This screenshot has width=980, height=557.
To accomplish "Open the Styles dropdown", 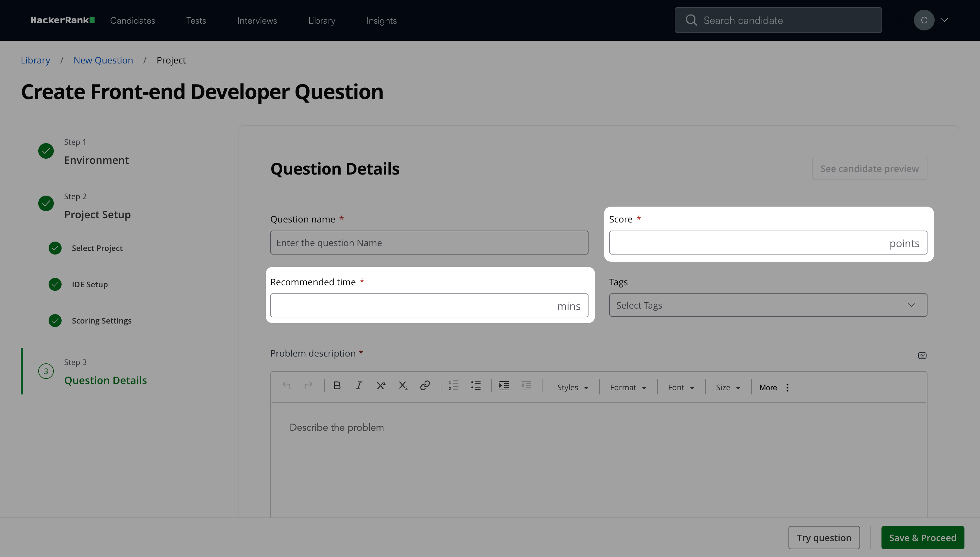I will click(572, 388).
